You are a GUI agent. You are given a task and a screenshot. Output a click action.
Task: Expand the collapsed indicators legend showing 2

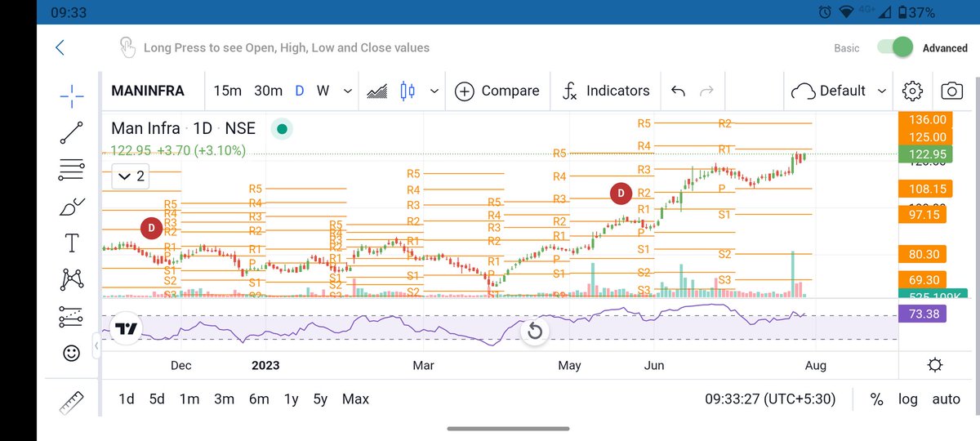click(x=131, y=176)
